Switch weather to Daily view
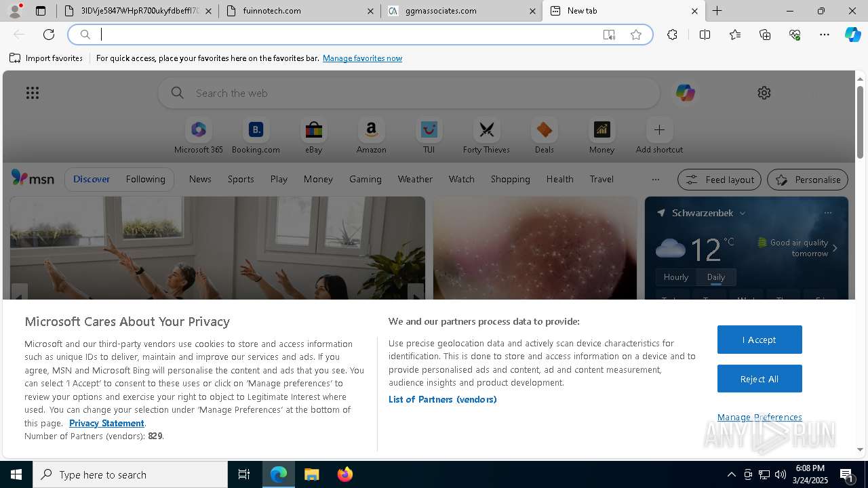 point(716,277)
